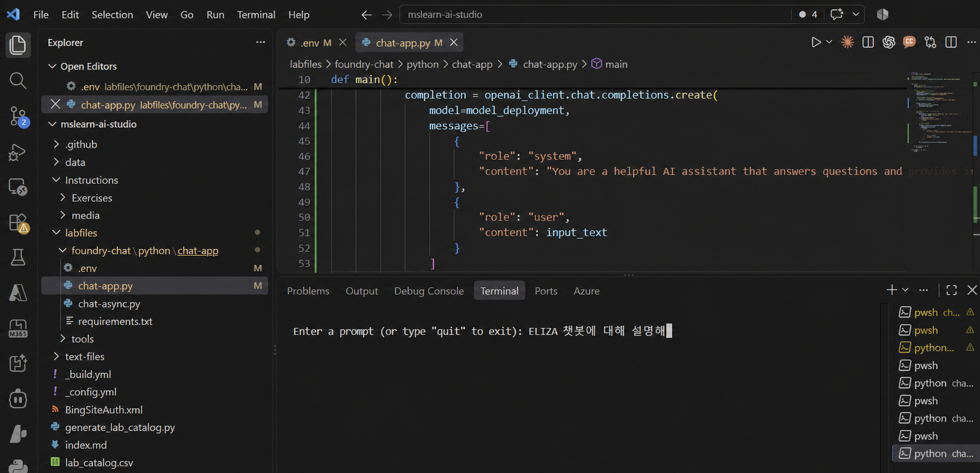Collapse the mslearn-ai-studio root folder
The width and height of the screenshot is (980, 473).
click(x=52, y=124)
